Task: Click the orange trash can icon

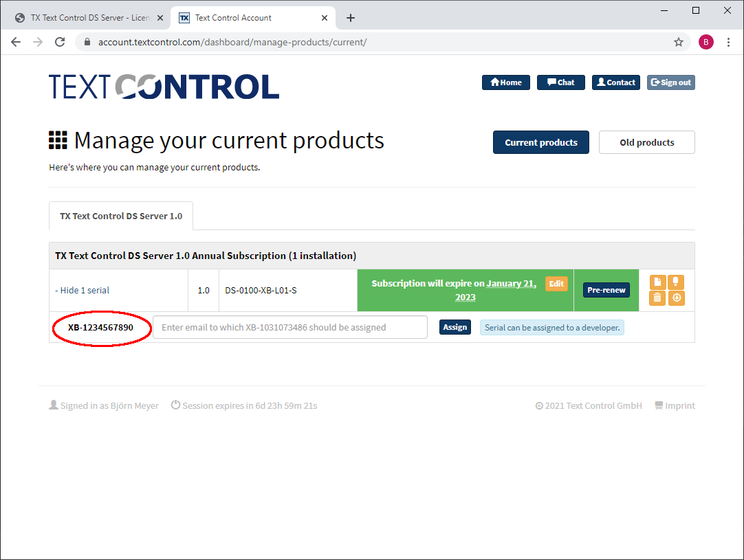Action: click(657, 298)
